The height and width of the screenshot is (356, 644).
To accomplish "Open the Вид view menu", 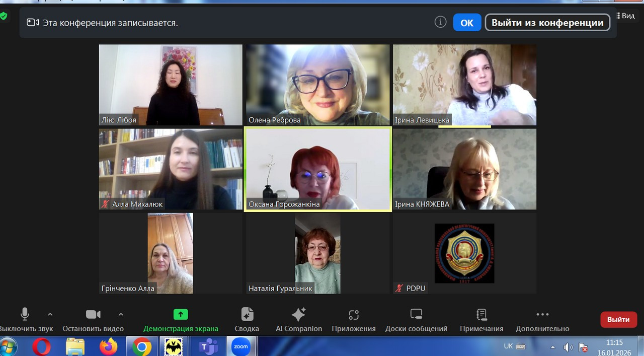I will point(625,16).
